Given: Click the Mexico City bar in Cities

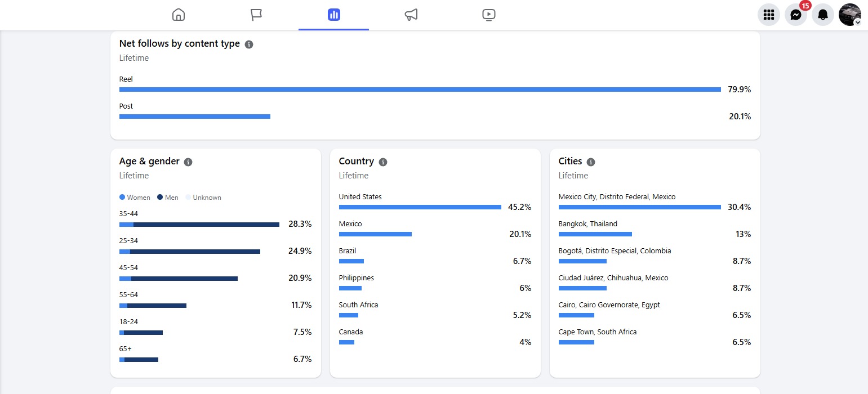Looking at the screenshot, I should tap(639, 207).
